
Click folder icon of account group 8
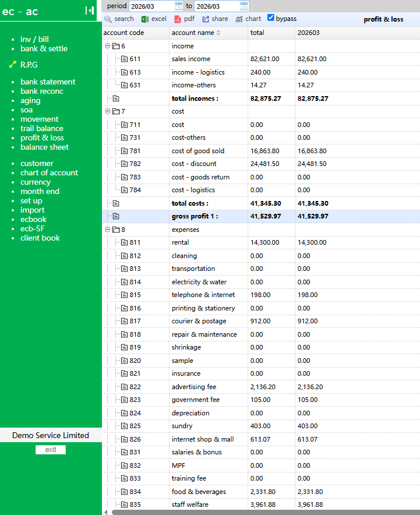(116, 230)
